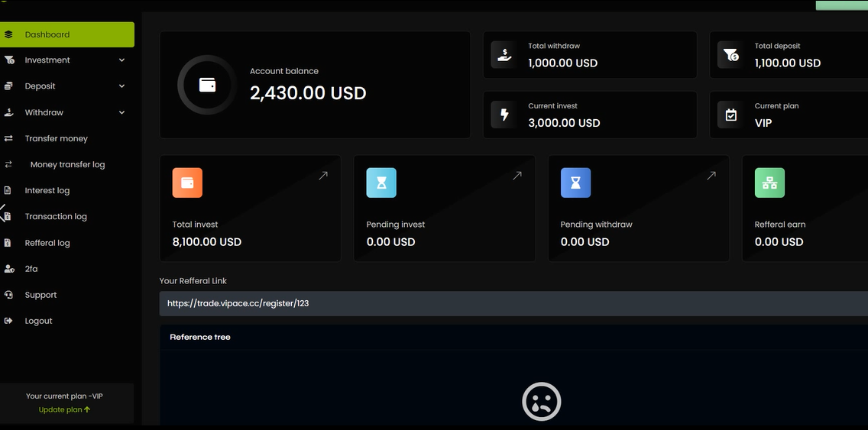The height and width of the screenshot is (430, 868).
Task: Click the wallet icon beside Account balance
Action: [207, 85]
